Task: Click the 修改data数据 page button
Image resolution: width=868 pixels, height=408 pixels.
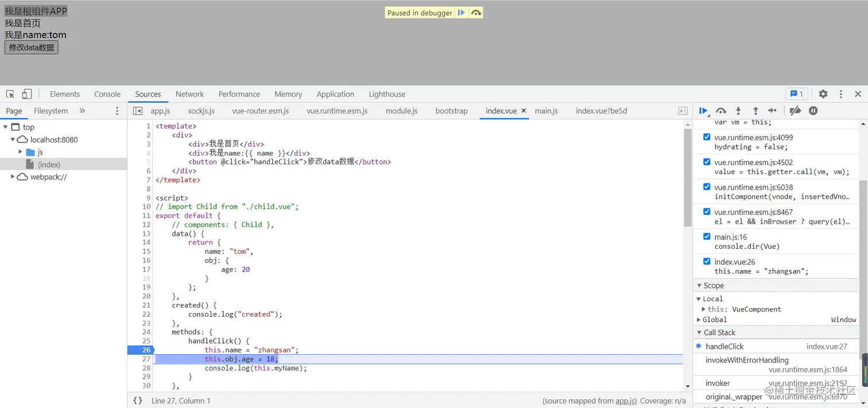Action: pyautogui.click(x=32, y=48)
